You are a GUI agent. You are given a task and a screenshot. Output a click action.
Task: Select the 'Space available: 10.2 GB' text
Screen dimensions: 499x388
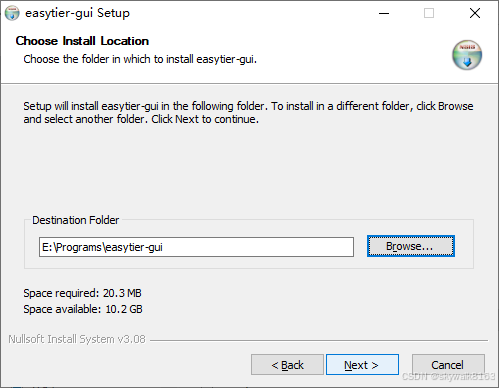coord(83,309)
